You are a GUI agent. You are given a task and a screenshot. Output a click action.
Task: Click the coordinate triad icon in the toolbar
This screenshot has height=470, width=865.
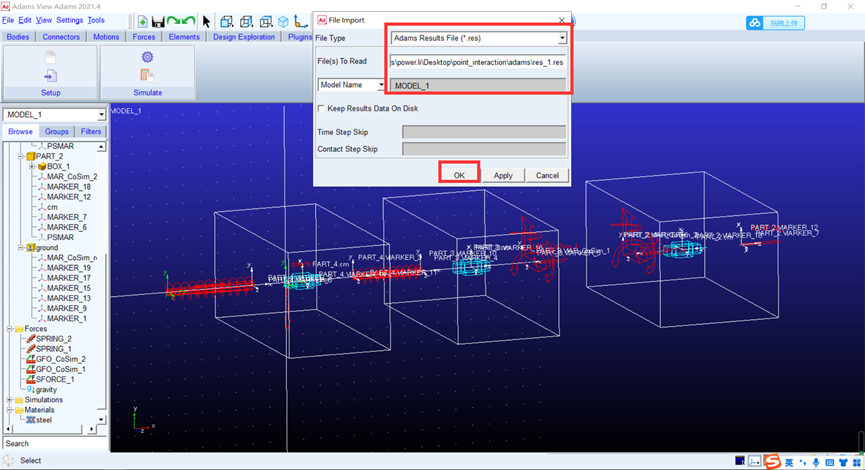(301, 22)
